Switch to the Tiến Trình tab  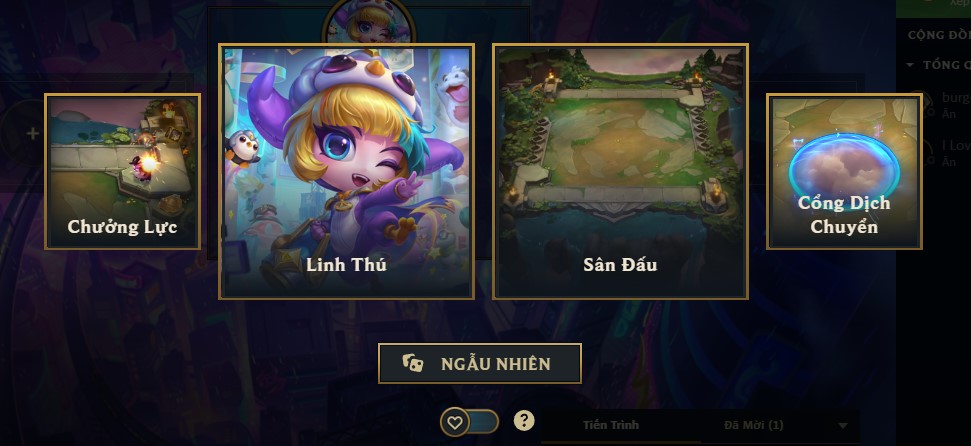[611, 425]
